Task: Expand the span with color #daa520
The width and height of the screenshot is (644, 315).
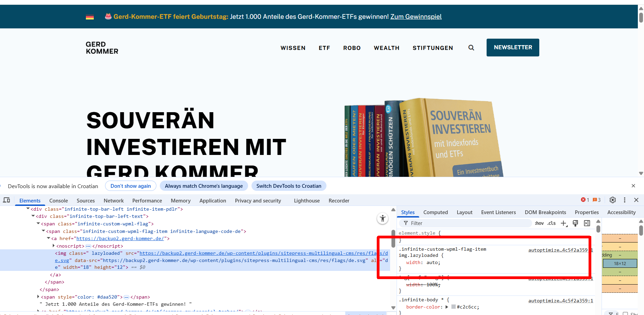Action: coord(38,297)
